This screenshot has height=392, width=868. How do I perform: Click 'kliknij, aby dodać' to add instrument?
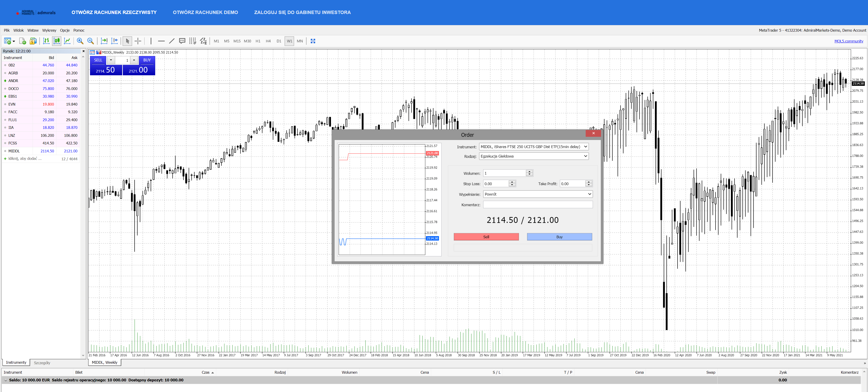(x=25, y=159)
